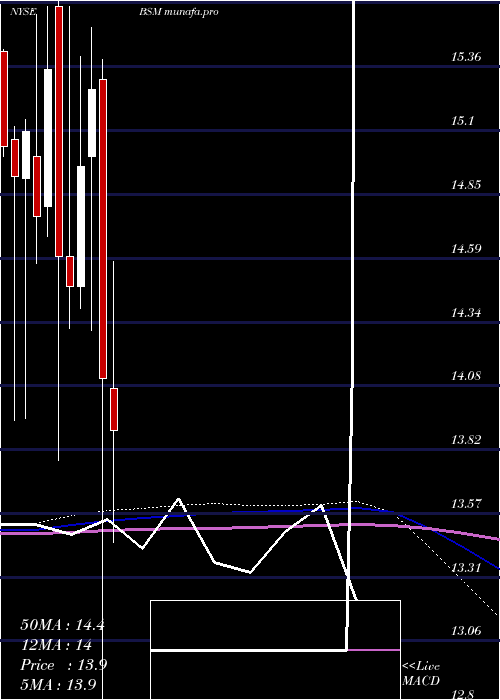Click the 14.85 price axis label

(x=466, y=185)
